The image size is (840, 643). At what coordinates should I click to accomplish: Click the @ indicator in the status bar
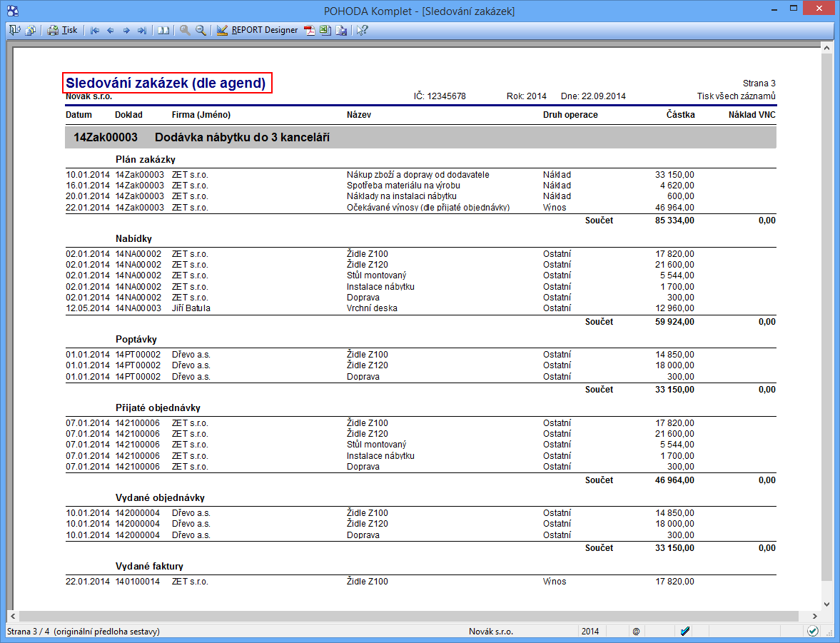point(636,631)
